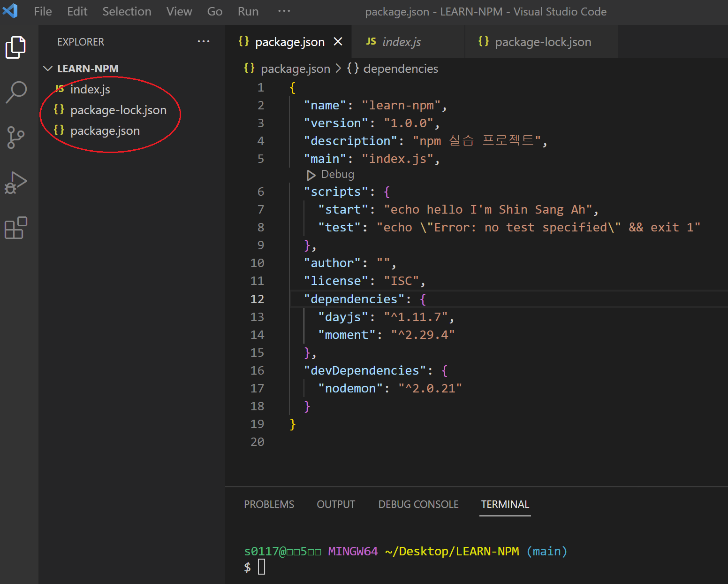Click braces icon on package-lock.json tab
Screen dimensions: 728x584
(x=484, y=41)
